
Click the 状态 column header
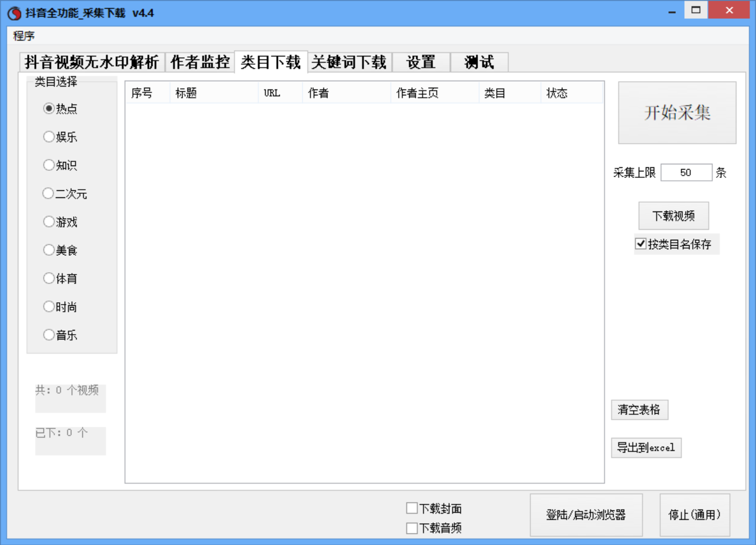tap(572, 93)
